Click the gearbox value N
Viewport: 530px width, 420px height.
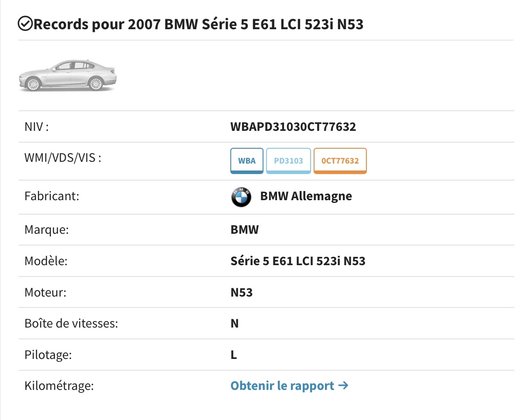pyautogui.click(x=235, y=324)
